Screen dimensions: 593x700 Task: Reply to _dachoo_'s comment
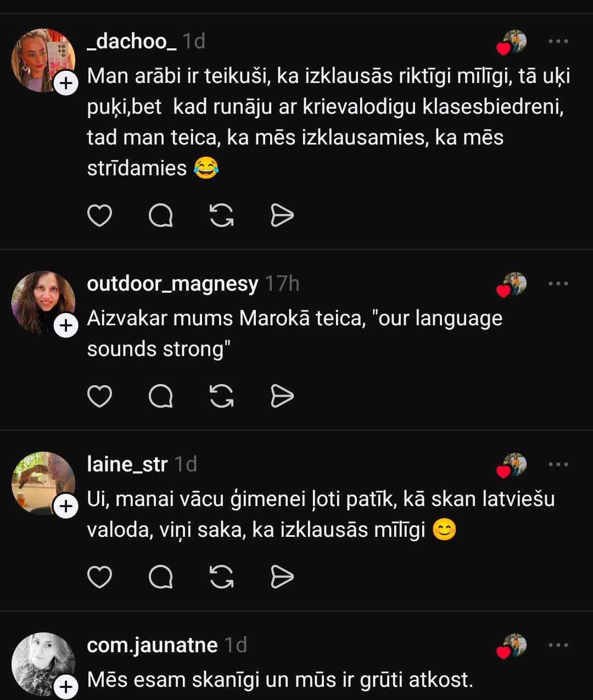tap(161, 215)
